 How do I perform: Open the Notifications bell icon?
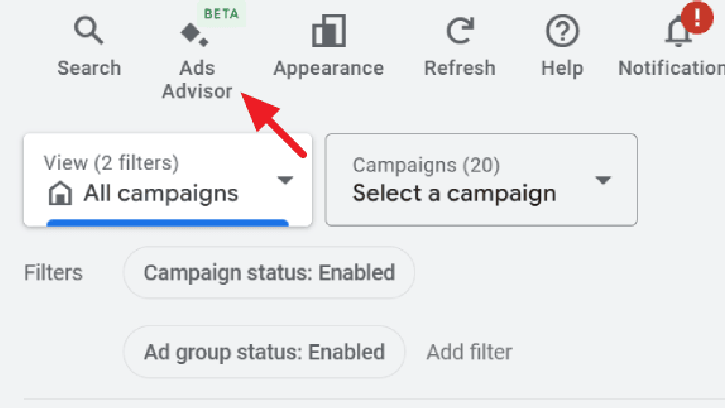pos(680,34)
